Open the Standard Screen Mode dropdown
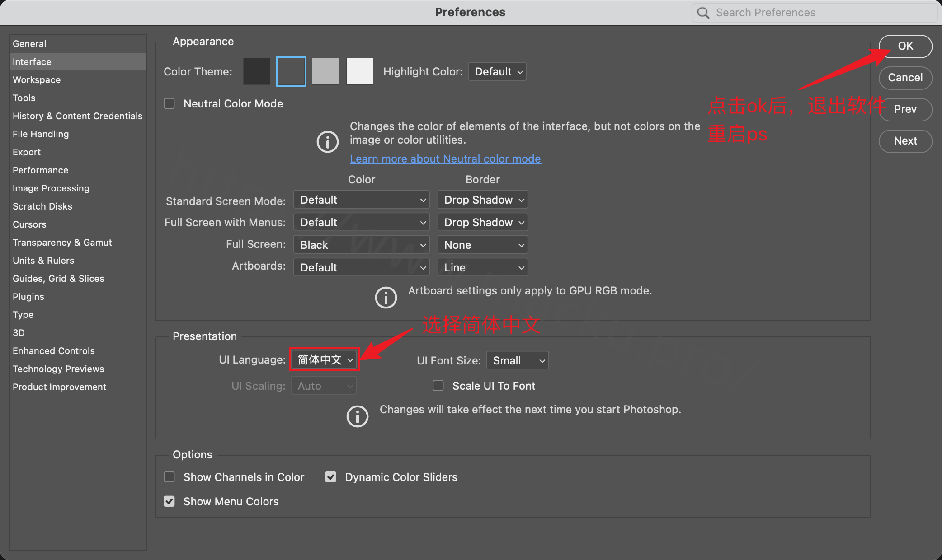The image size is (942, 560). pos(361,199)
